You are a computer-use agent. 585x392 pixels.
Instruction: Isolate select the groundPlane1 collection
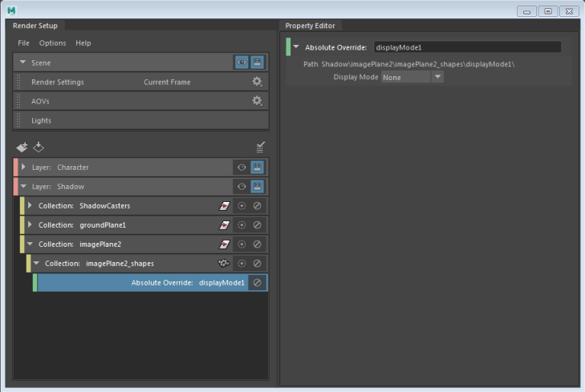pos(242,225)
